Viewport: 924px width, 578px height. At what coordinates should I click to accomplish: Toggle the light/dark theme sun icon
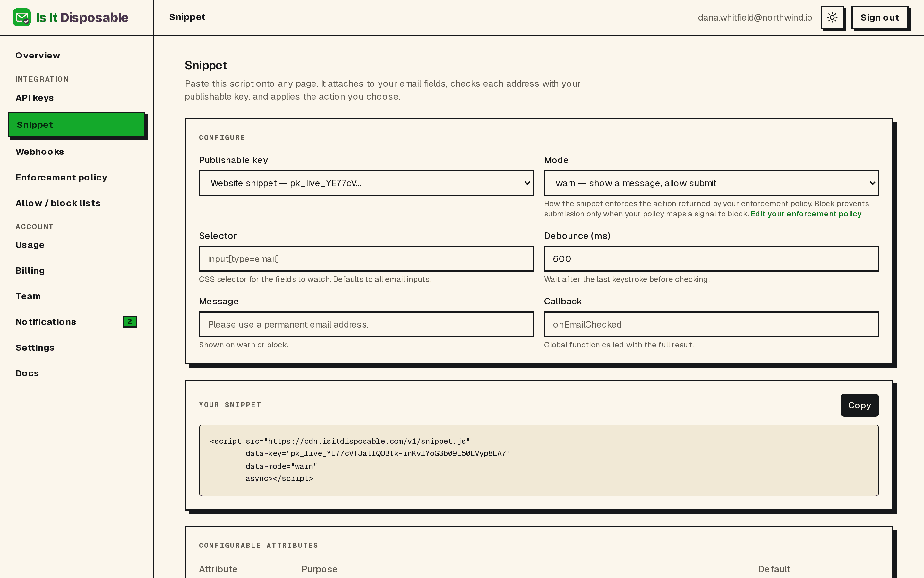832,17
